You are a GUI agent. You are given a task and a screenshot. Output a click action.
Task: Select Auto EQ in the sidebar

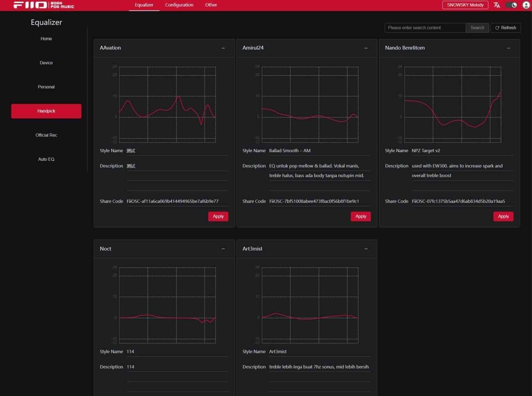point(46,159)
